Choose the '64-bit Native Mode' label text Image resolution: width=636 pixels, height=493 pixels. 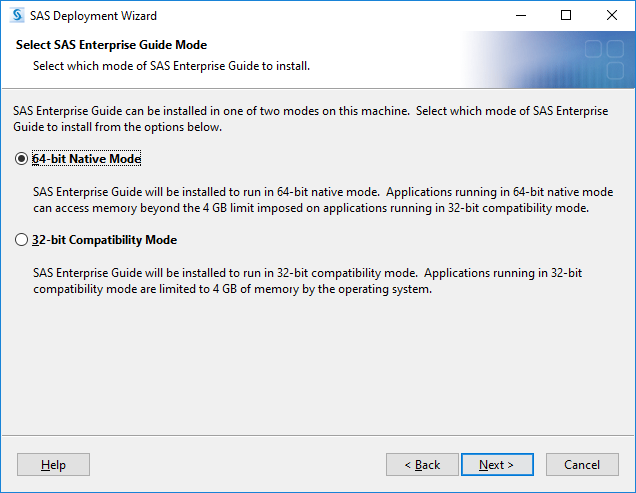[x=86, y=159]
